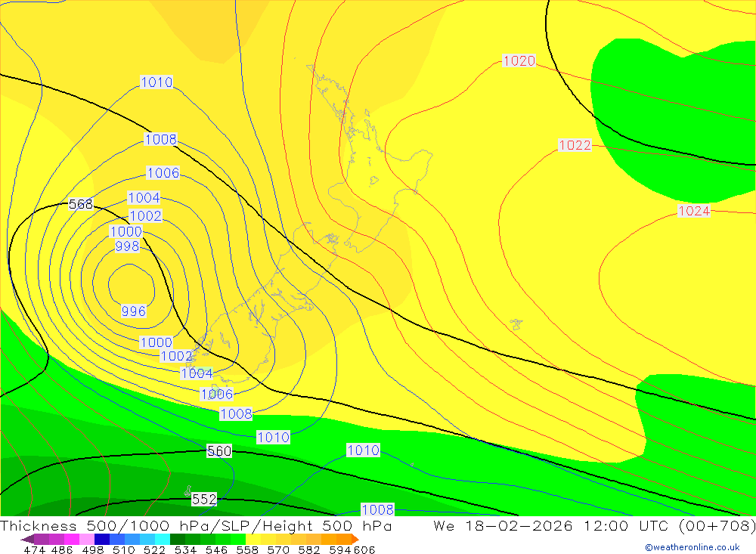Click the red 1024 isobar label
This screenshot has width=756, height=554.
694,211
